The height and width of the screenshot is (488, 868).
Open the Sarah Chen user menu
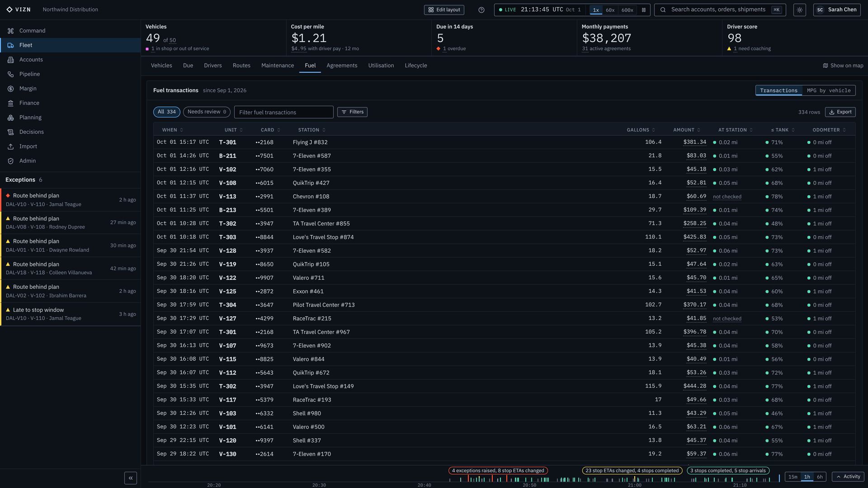click(x=837, y=10)
